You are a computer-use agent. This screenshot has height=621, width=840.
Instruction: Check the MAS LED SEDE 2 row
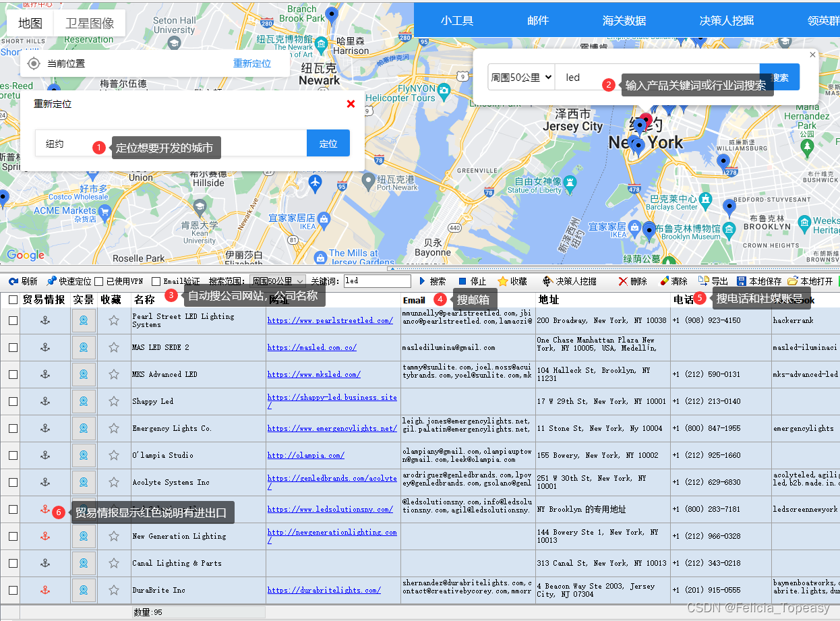[x=13, y=347]
